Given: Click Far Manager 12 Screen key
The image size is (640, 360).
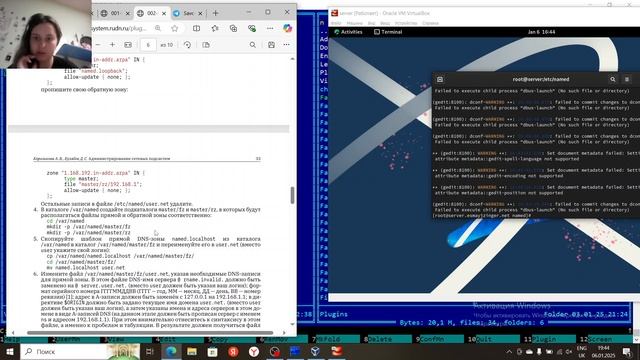Looking at the screenshot, I should pos(606,339).
